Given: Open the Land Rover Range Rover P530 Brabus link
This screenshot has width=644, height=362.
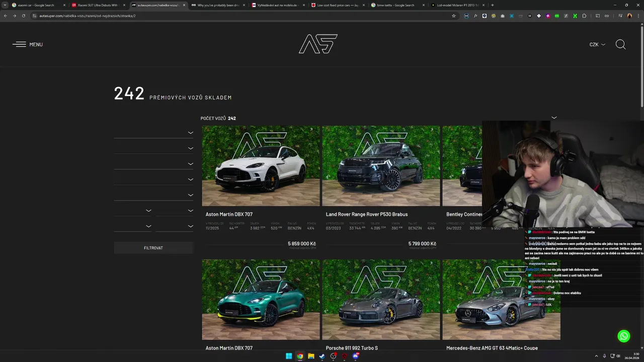Looking at the screenshot, I should [x=367, y=214].
